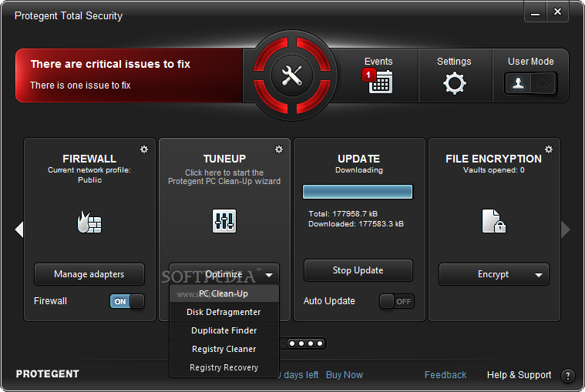Image resolution: width=585 pixels, height=392 pixels.
Task: Open Help & Support link
Action: click(x=519, y=375)
